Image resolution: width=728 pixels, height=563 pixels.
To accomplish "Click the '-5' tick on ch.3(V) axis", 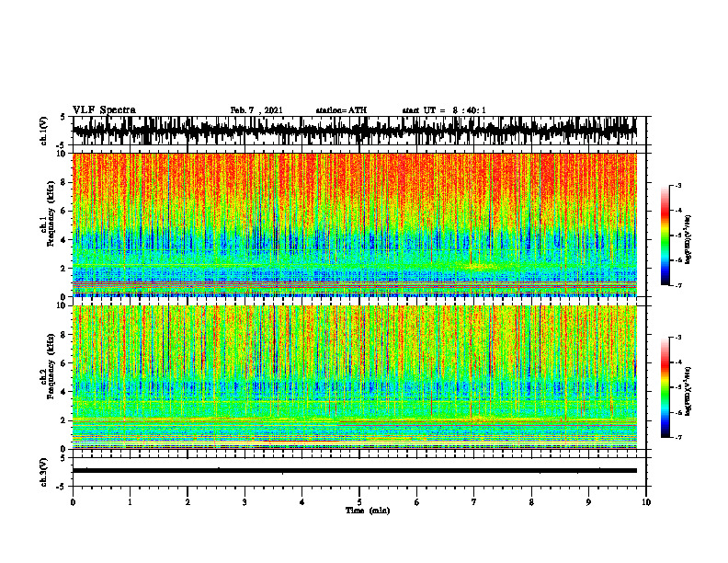I will pos(62,487).
